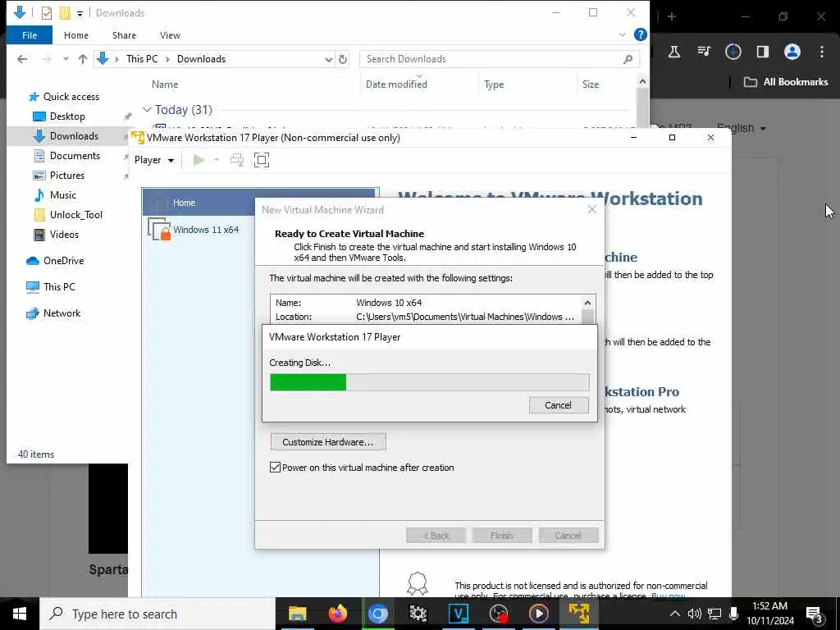Open the Player dropdown menu in VMware

pos(153,160)
